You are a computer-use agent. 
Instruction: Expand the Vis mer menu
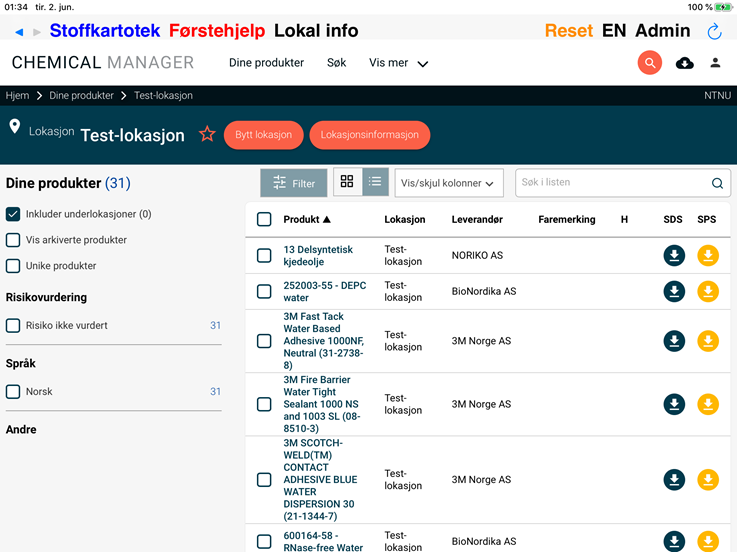tap(398, 63)
